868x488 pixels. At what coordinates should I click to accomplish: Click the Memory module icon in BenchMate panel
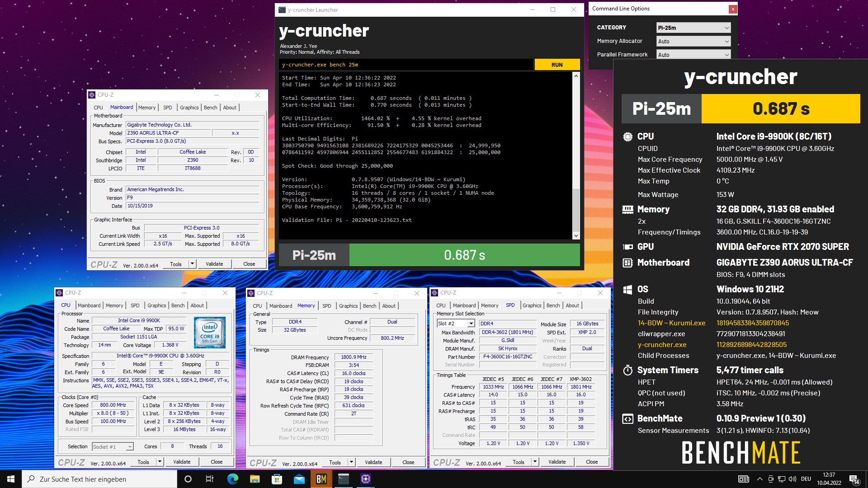627,209
